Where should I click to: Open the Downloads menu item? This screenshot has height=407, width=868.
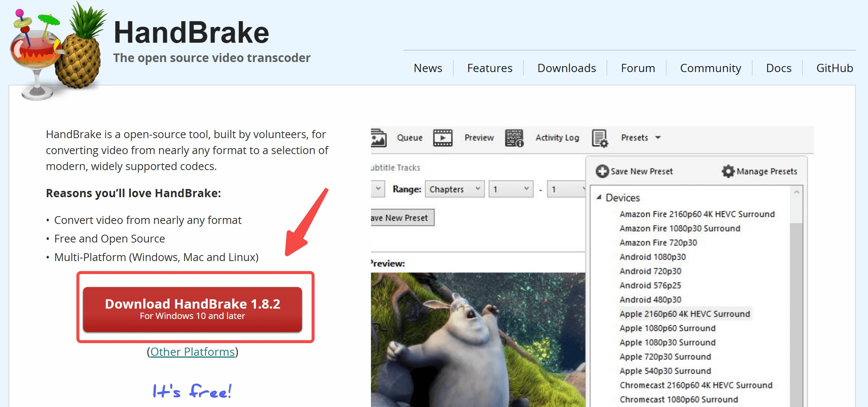point(566,68)
